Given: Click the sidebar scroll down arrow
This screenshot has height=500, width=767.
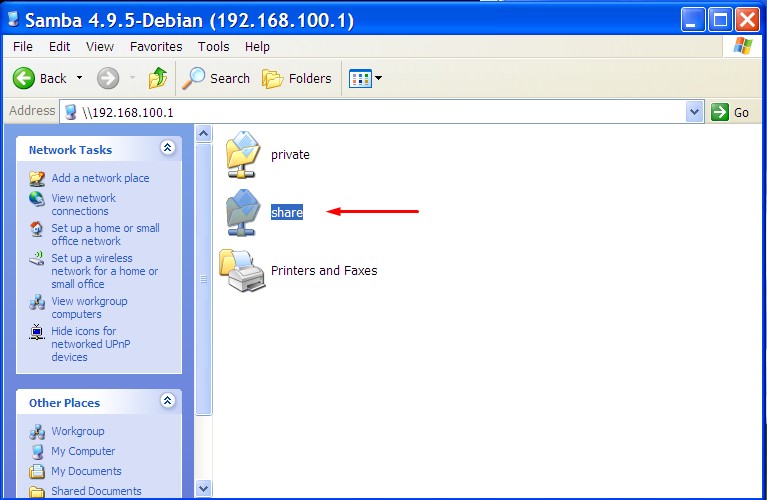Looking at the screenshot, I should coord(204,488).
